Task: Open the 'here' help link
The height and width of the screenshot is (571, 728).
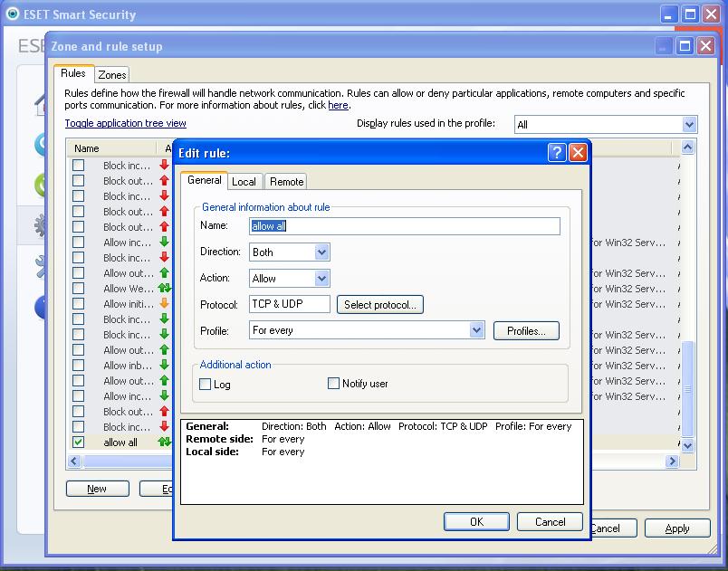Action: pyautogui.click(x=338, y=105)
